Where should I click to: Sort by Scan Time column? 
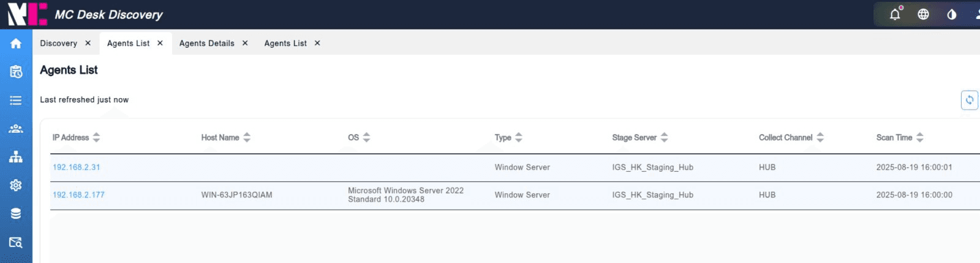920,137
